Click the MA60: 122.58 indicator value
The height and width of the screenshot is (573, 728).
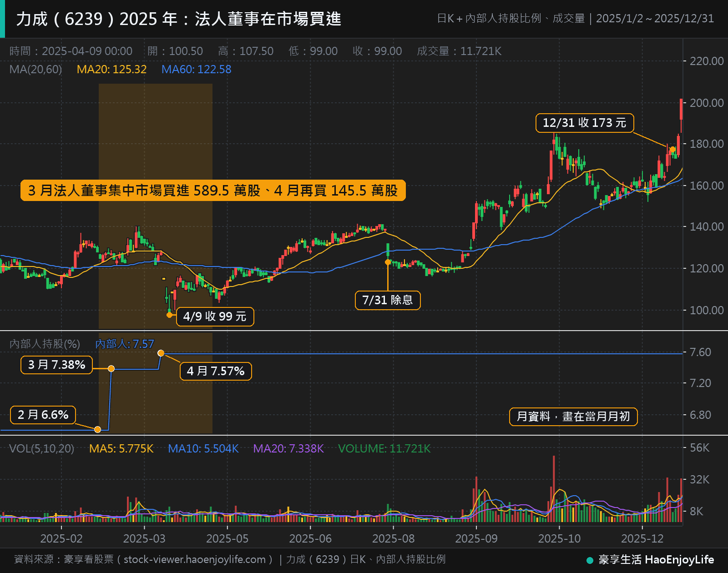coord(197,70)
